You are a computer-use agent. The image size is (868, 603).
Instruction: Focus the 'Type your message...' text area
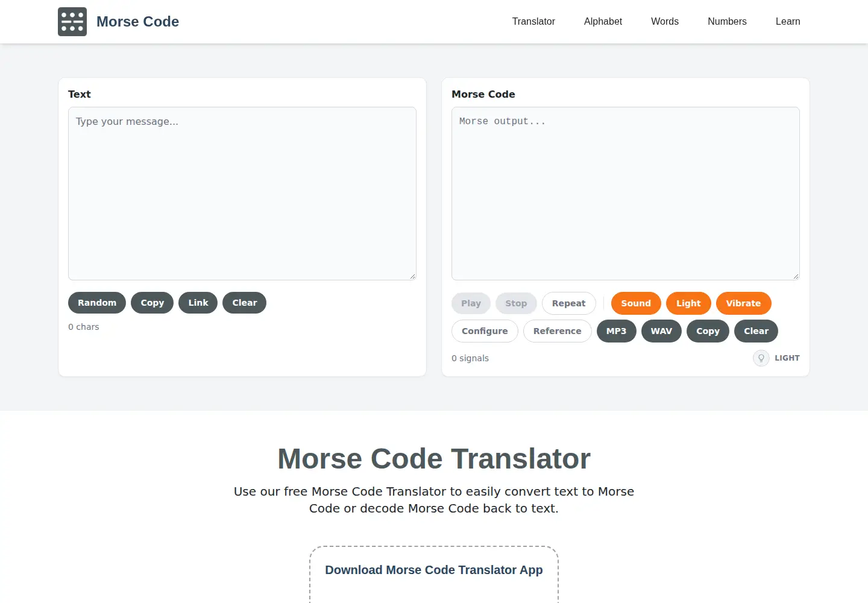coord(242,194)
